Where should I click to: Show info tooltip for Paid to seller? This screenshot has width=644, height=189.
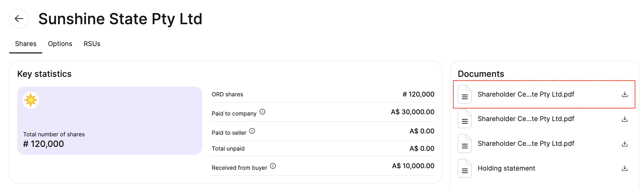[252, 131]
